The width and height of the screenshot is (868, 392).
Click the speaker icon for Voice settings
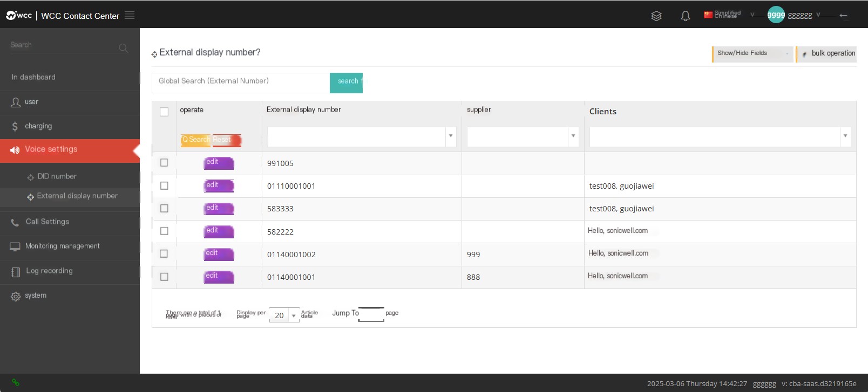click(x=15, y=150)
